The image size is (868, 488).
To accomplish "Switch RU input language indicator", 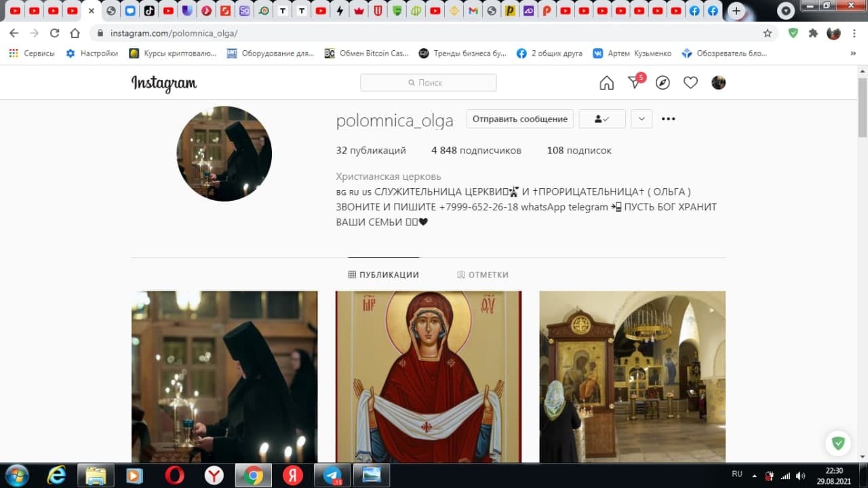I will coord(736,474).
